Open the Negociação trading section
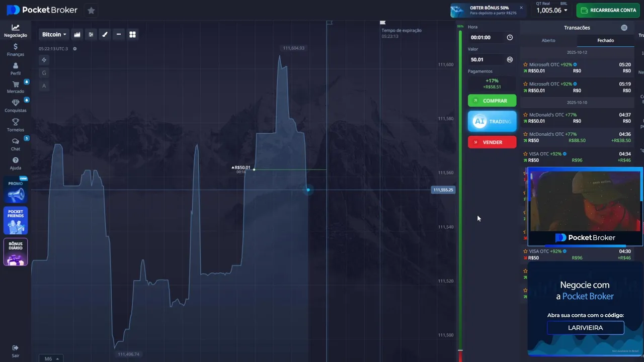The width and height of the screenshot is (644, 362). click(16, 31)
